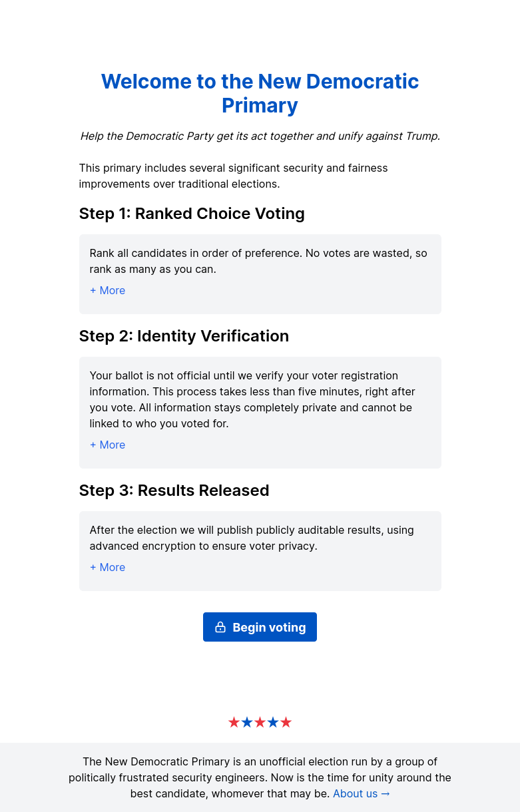Viewport: 520px width, 812px height.
Task: Expand More under Ranked Choice Voting
Action: (107, 290)
